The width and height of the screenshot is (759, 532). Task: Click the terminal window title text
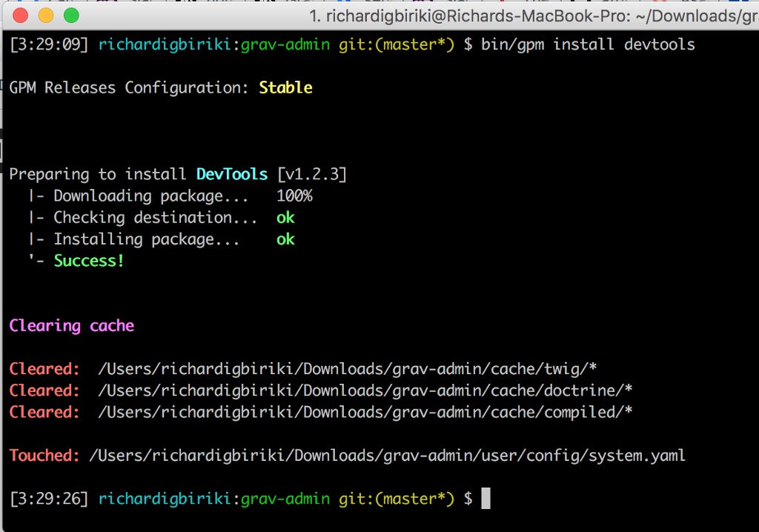coord(534,16)
